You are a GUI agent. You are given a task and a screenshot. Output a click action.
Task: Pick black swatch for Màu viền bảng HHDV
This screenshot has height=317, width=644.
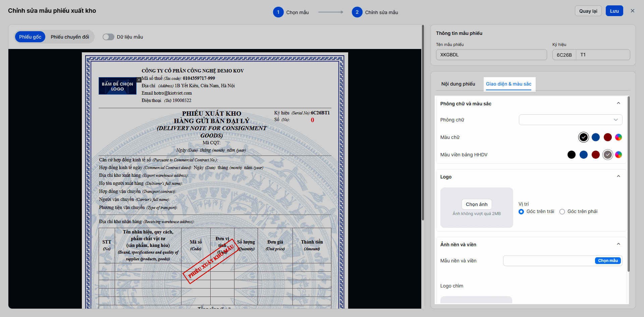click(x=572, y=155)
